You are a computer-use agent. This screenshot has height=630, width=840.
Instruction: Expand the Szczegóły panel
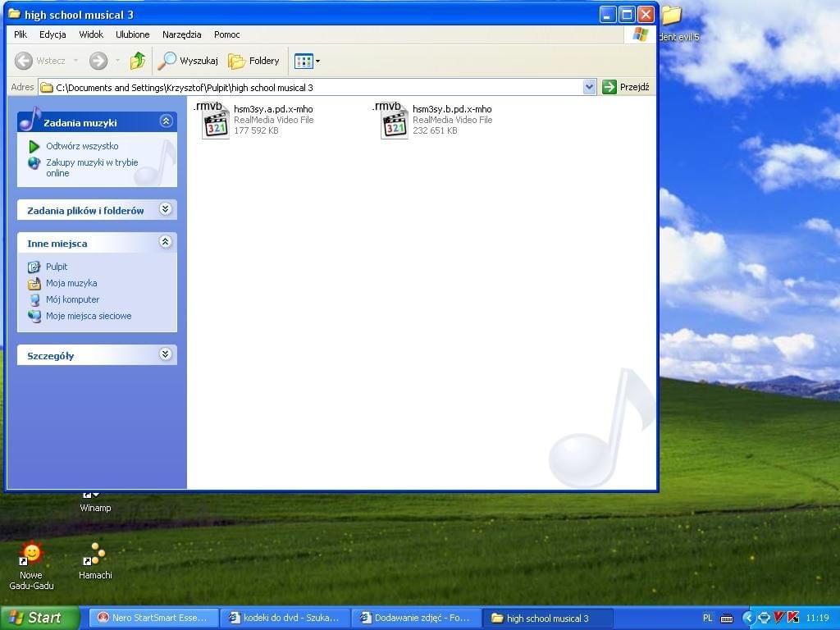pyautogui.click(x=166, y=354)
